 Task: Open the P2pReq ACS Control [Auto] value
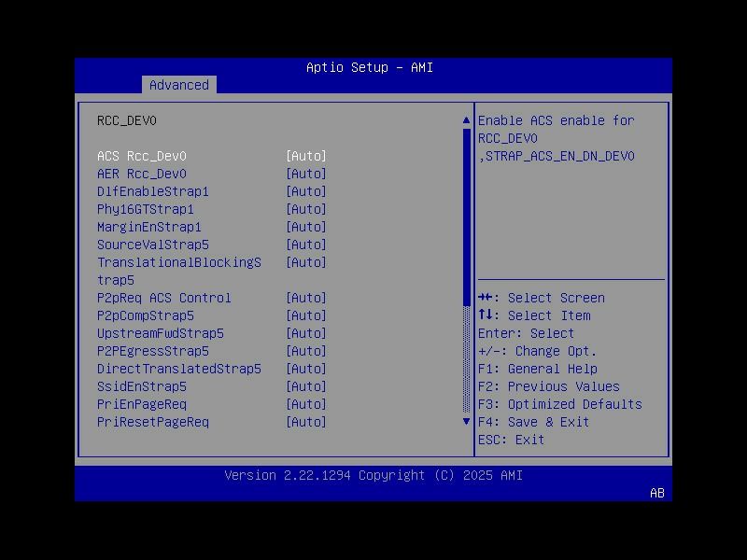[x=306, y=298]
